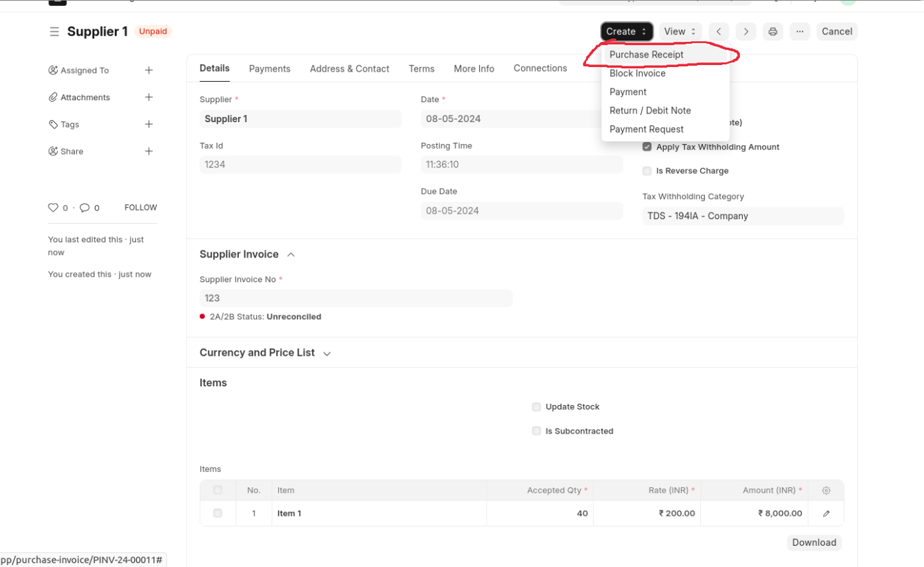Add attachment using plus icon
This screenshot has height=567, width=924.
[x=149, y=97]
